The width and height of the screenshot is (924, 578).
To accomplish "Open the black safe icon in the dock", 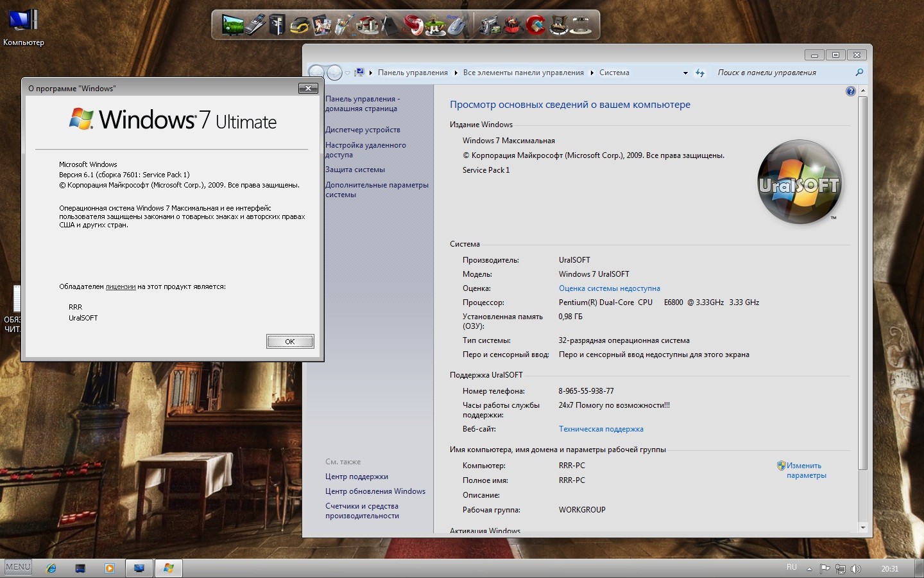I will [277, 25].
